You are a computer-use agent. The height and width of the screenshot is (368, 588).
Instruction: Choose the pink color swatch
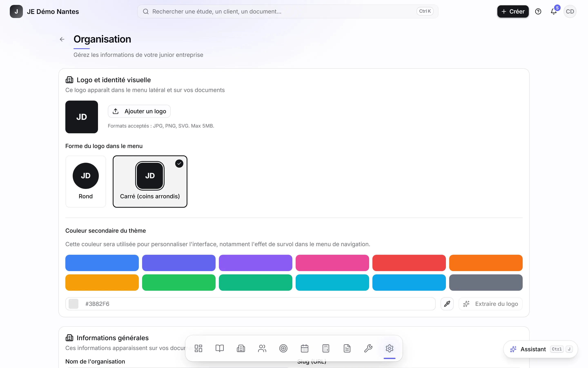[332, 263]
